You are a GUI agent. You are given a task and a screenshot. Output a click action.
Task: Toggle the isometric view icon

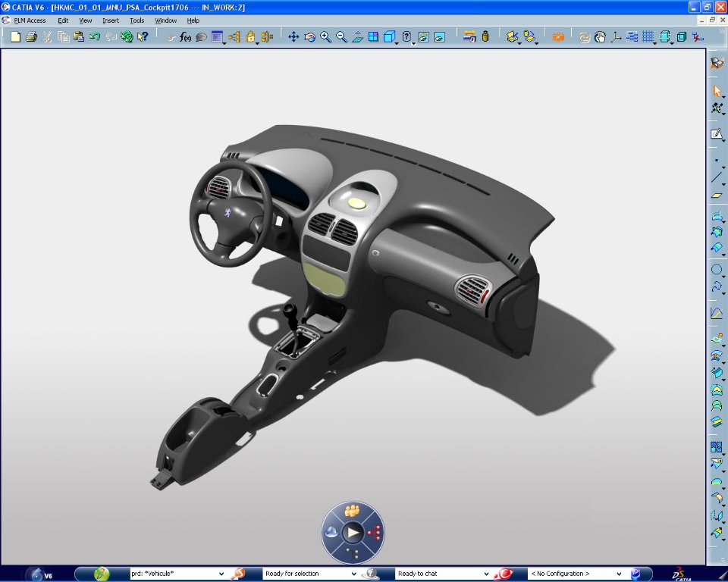tap(389, 36)
